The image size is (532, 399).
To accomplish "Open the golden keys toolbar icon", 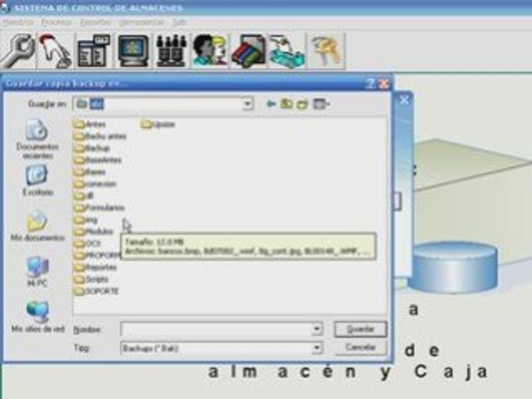I will (326, 51).
